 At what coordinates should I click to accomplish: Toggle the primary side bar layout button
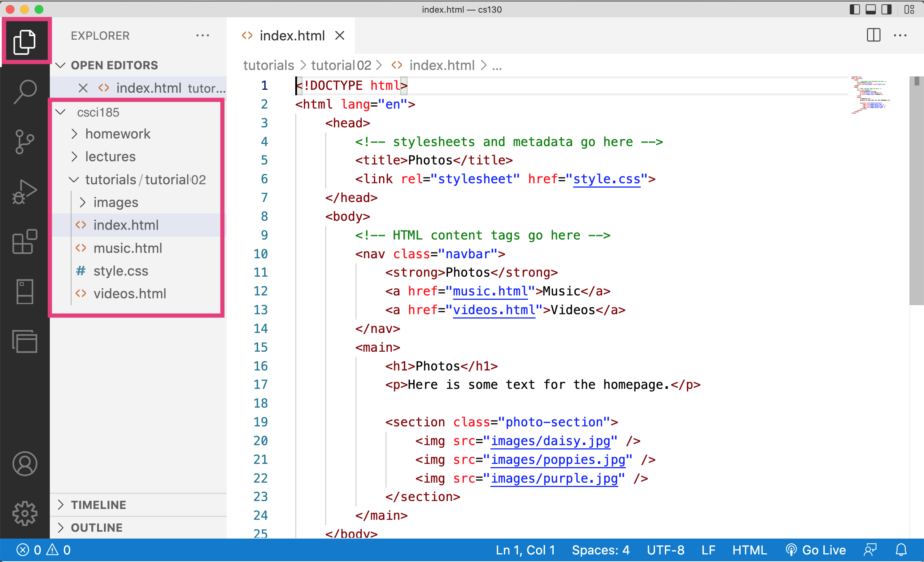click(x=854, y=9)
